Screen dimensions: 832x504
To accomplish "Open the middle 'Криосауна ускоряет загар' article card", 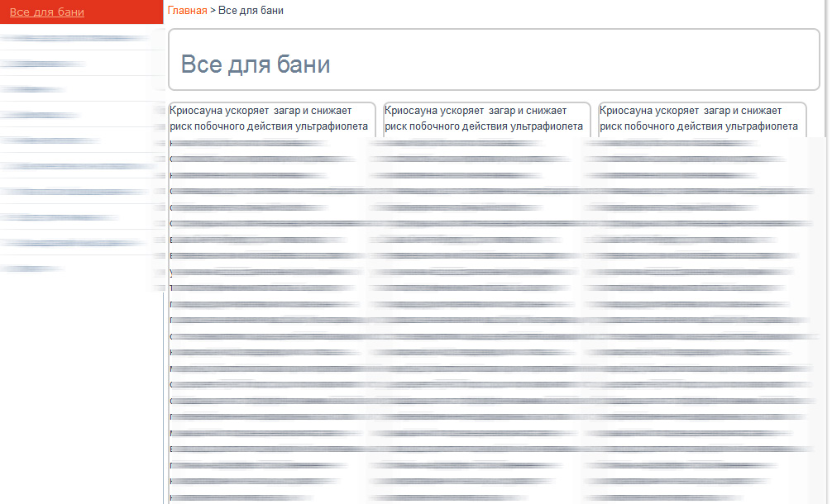I will (x=485, y=118).
